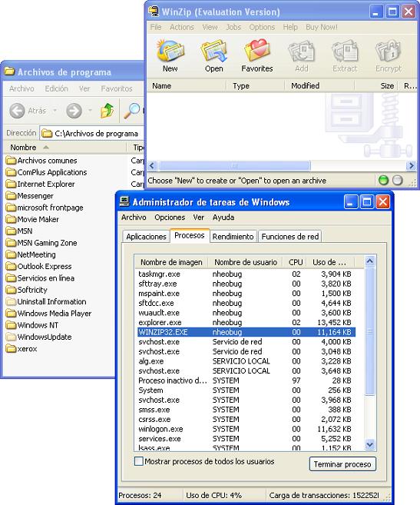Select the NetMeeting folder
This screenshot has height=505, width=420.
[31, 254]
